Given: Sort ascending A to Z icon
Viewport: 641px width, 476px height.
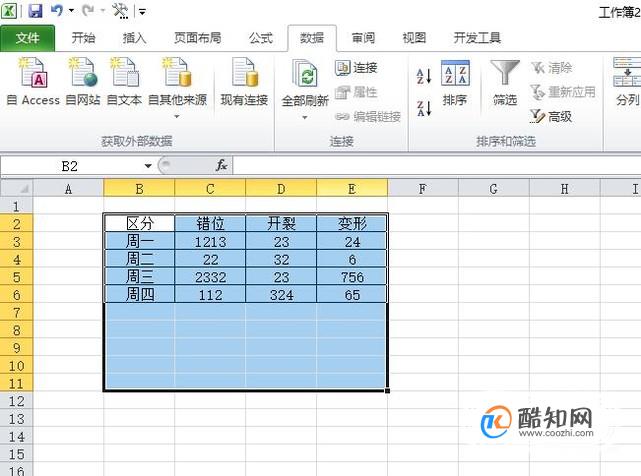Looking at the screenshot, I should pos(424,76).
